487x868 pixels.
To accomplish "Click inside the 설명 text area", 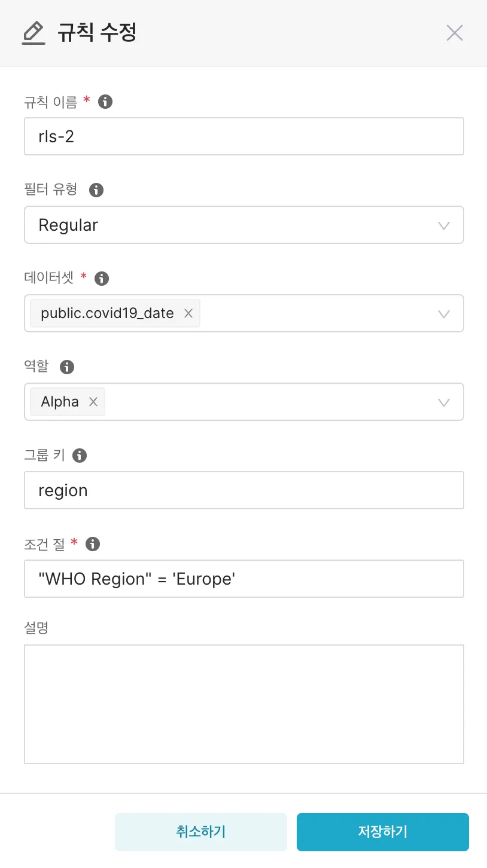I will [x=244, y=704].
